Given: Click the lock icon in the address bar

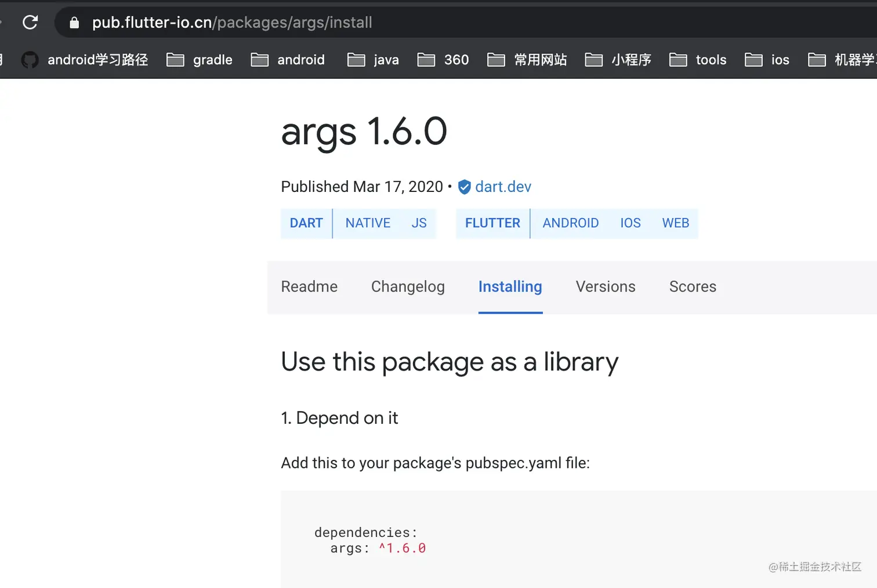Looking at the screenshot, I should tap(74, 23).
